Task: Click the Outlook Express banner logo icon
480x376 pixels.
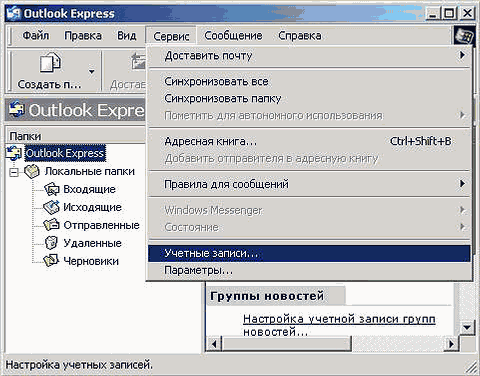Action: click(17, 109)
